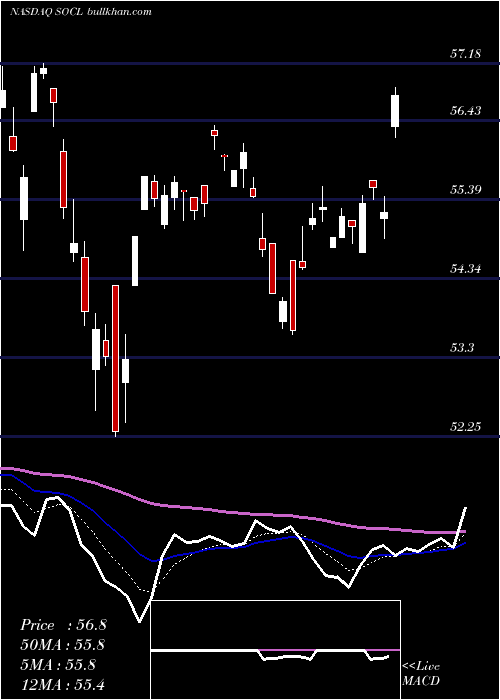The image size is (500, 700).
Task: Click the 54.34 price level label
Action: click(466, 269)
